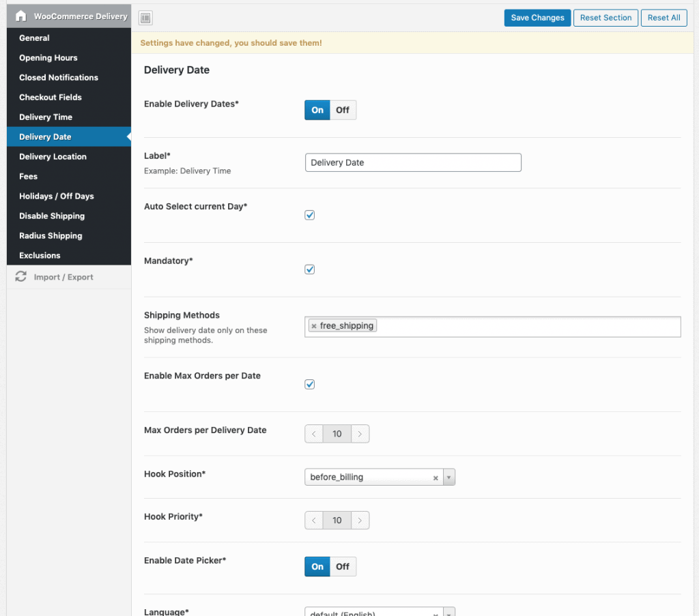This screenshot has height=616, width=699.
Task: Increase the Hook Priority value
Action: point(360,520)
